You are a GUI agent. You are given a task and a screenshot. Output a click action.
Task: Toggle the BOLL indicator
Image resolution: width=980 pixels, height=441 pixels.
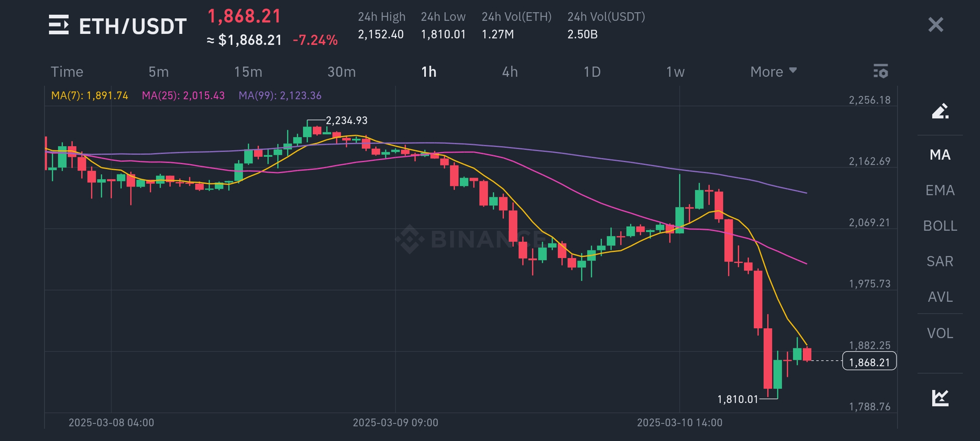pos(940,226)
